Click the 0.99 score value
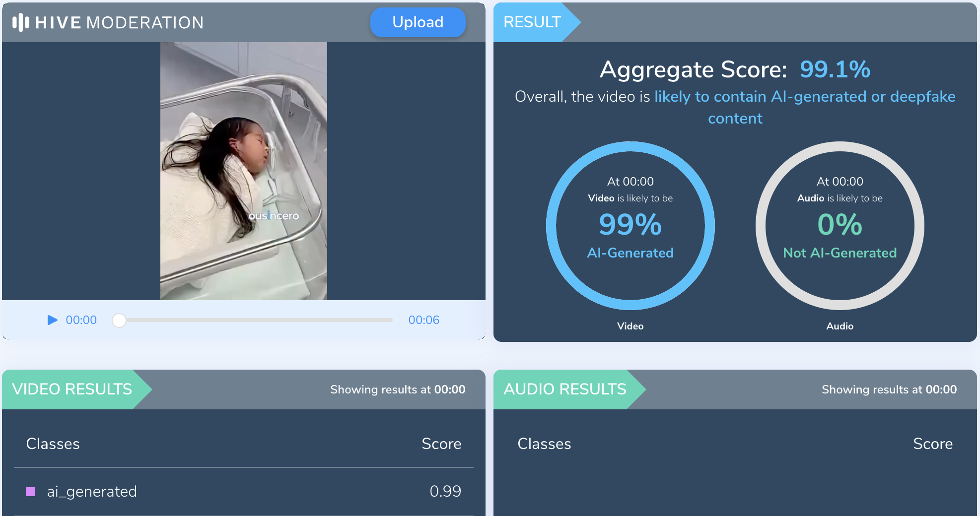Viewport: 980px width, 516px height. (445, 492)
